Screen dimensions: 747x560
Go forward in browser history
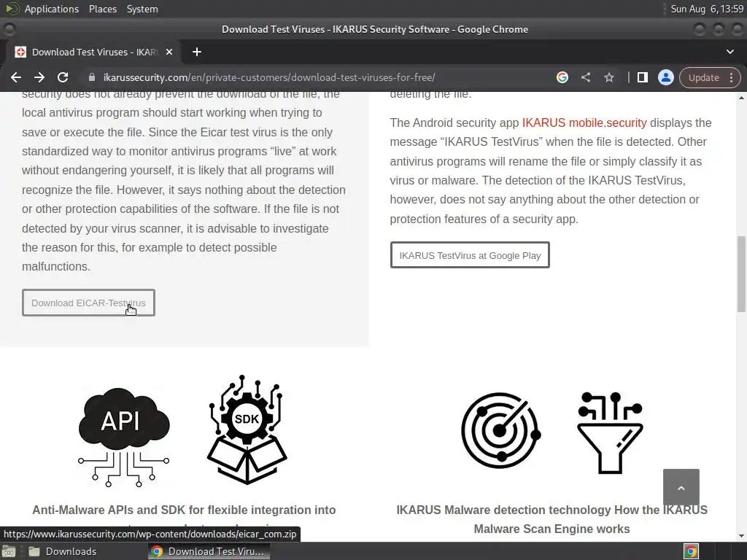[x=39, y=77]
